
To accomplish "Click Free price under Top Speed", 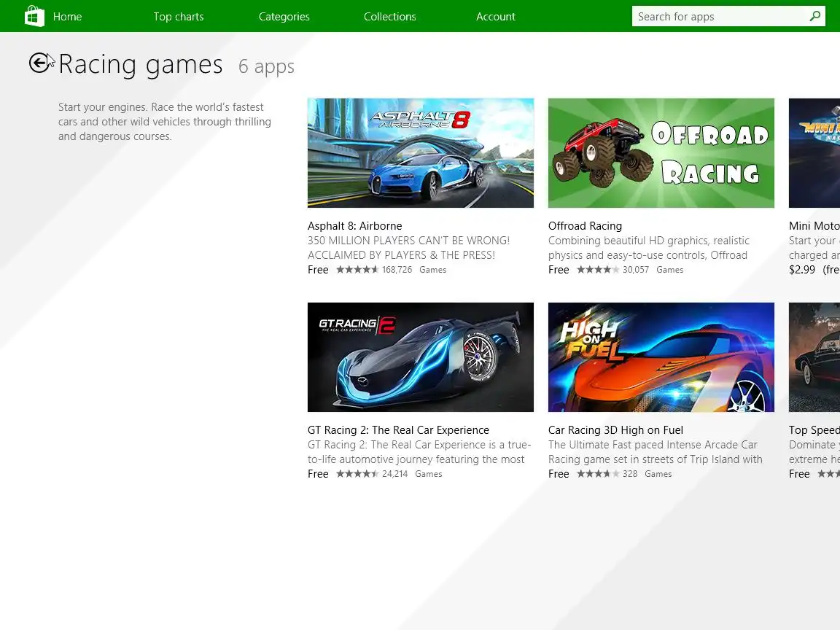I will click(x=798, y=473).
